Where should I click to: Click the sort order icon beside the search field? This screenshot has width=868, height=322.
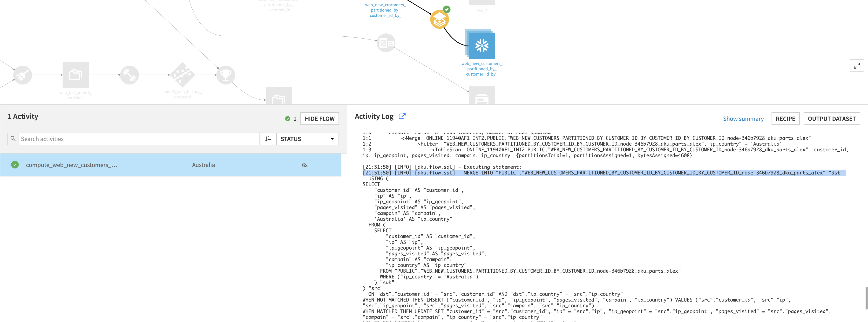pos(268,139)
